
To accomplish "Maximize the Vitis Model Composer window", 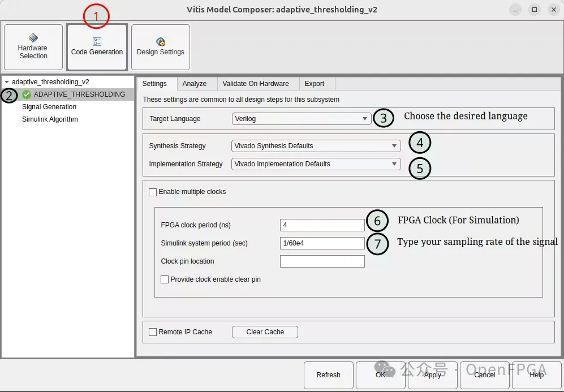I will [x=535, y=10].
